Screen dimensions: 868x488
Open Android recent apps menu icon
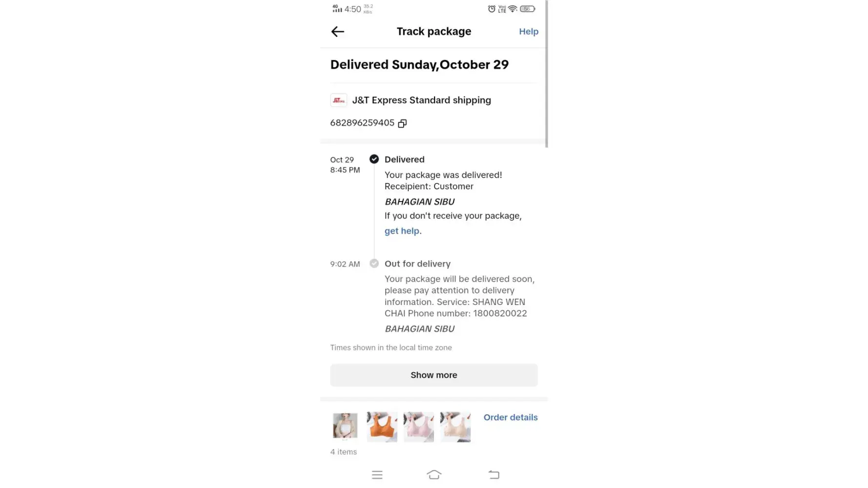point(377,475)
